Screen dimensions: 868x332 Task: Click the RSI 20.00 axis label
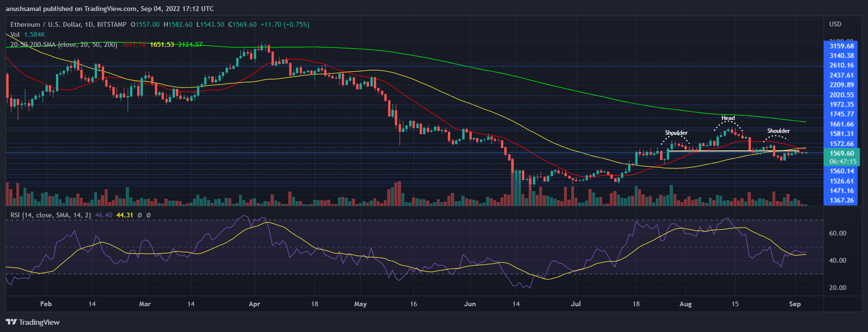837,288
